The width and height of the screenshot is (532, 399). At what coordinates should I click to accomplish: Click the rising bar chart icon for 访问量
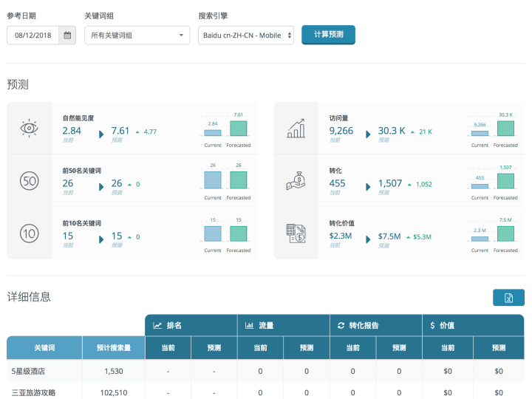pos(296,129)
